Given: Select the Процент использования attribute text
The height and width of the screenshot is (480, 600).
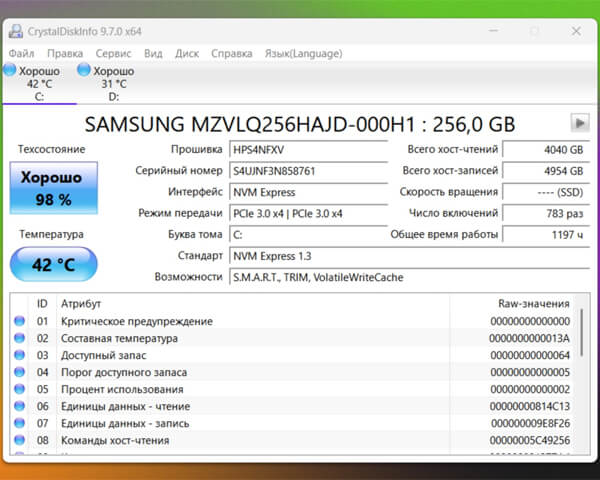Looking at the screenshot, I should [x=122, y=389].
